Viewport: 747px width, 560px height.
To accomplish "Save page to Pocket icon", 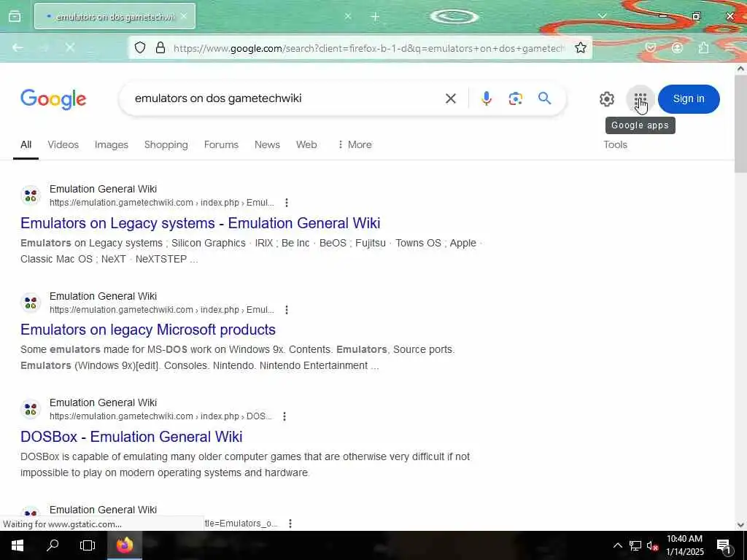I will pyautogui.click(x=651, y=47).
